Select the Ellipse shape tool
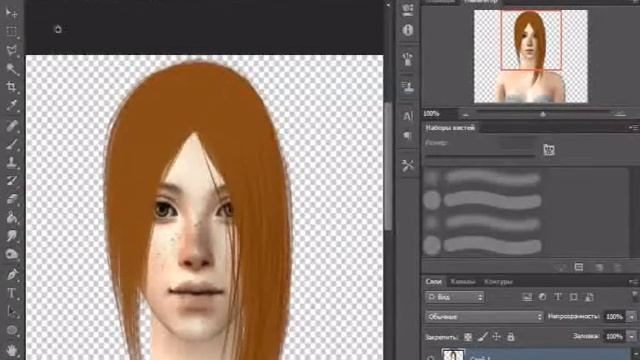The image size is (640, 360). [x=11, y=330]
